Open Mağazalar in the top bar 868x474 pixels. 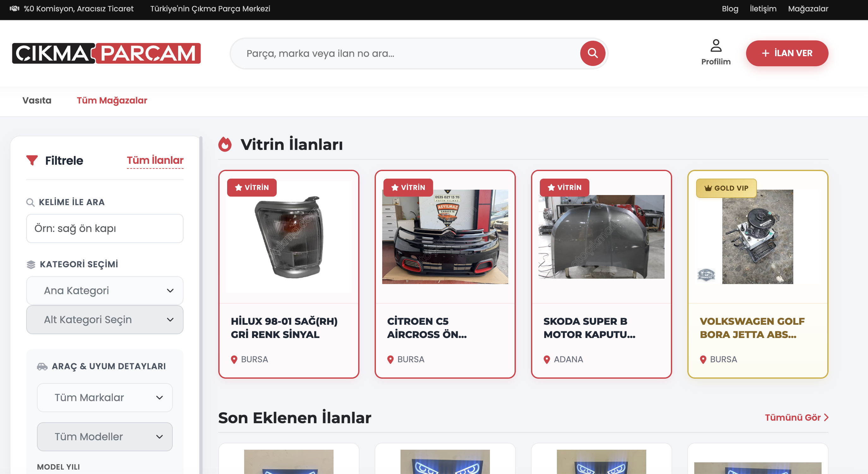pyautogui.click(x=808, y=9)
